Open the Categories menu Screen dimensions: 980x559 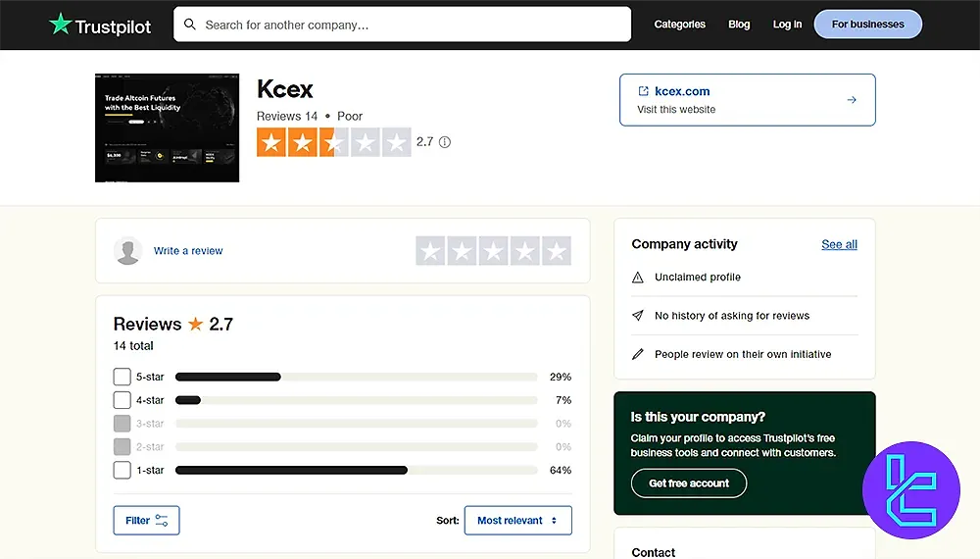point(679,25)
